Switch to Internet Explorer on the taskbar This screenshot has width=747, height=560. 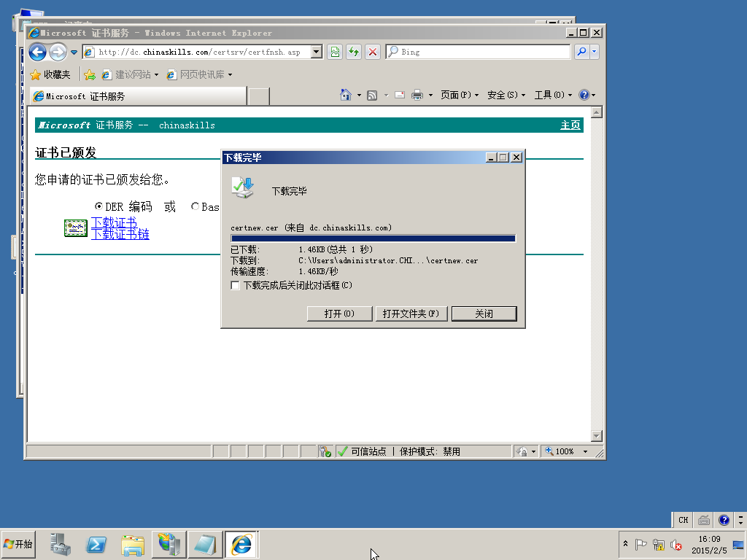coord(241,544)
